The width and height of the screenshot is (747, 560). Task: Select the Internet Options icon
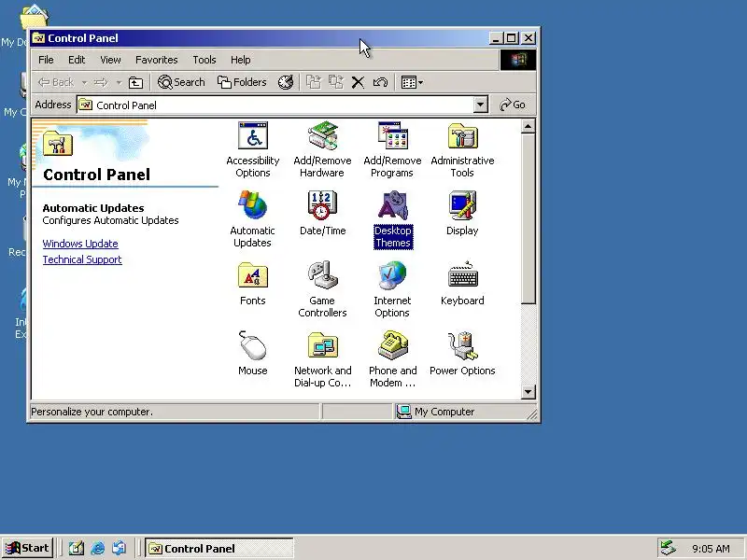coord(392,289)
